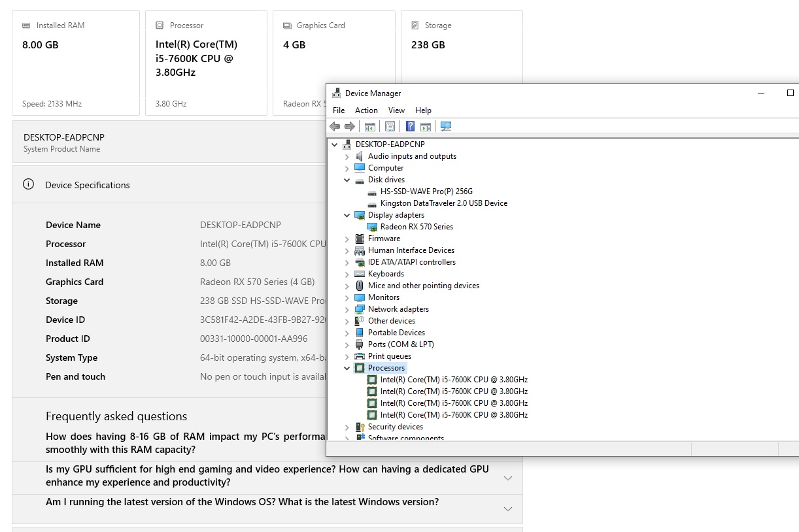Collapse the Disk drives node
The height and width of the screenshot is (532, 799).
pyautogui.click(x=347, y=180)
